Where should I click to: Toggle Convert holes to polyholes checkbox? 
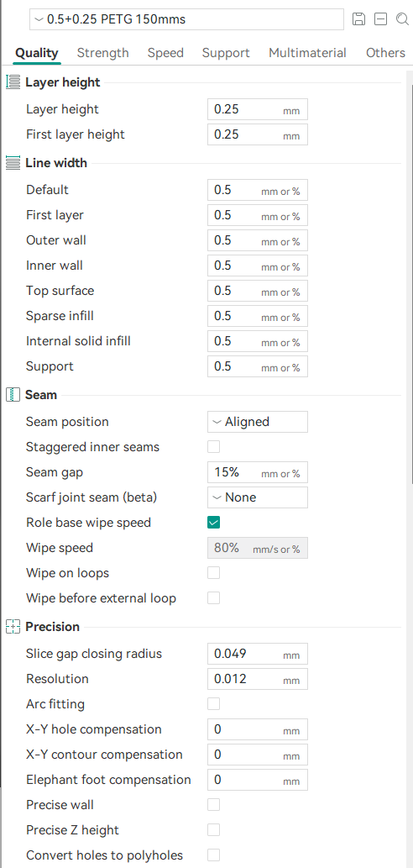(x=213, y=855)
